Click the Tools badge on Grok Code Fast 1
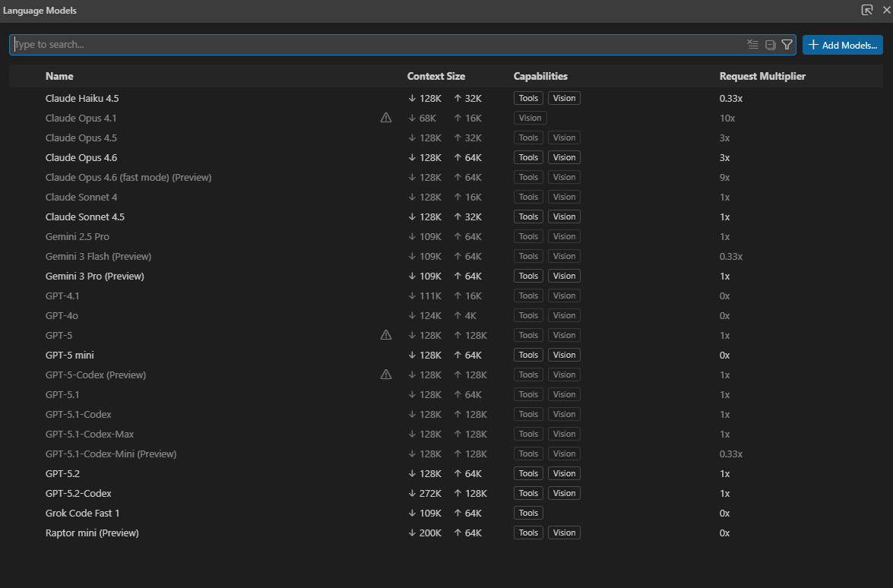The width and height of the screenshot is (893, 588). click(528, 513)
